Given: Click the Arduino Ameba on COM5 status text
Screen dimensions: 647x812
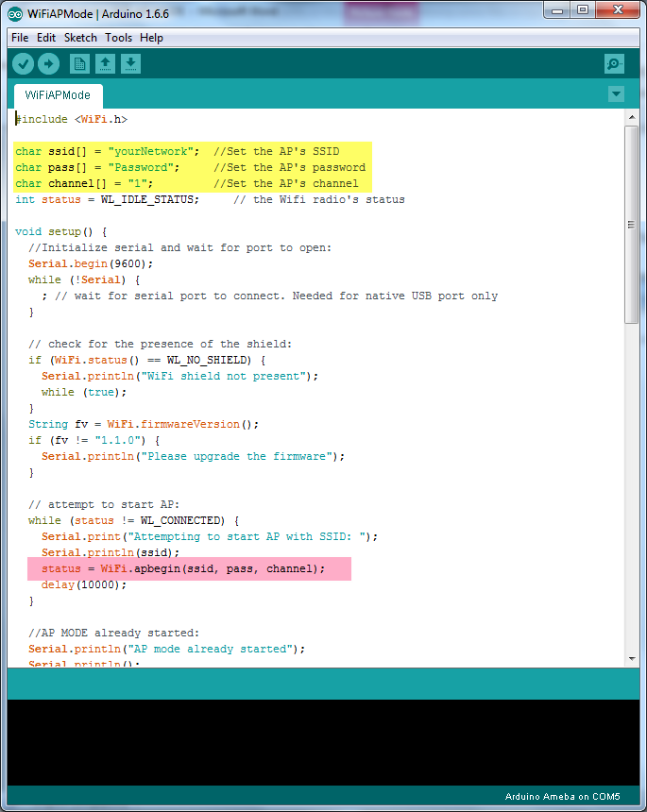Looking at the screenshot, I should pos(563,797).
